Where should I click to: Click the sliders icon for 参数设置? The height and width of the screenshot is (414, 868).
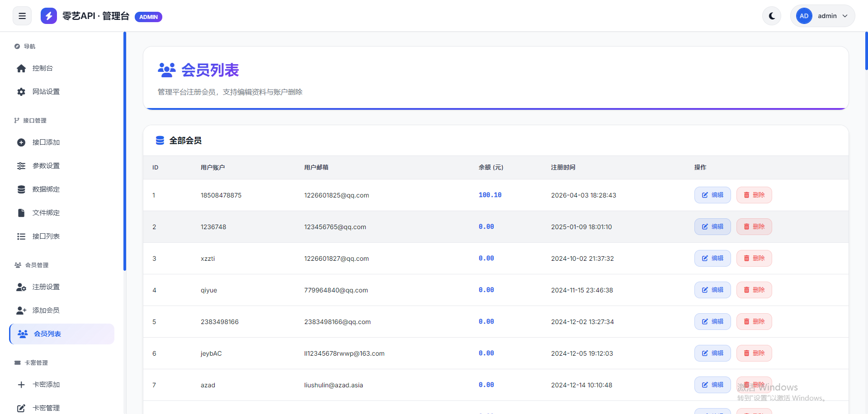click(x=21, y=166)
